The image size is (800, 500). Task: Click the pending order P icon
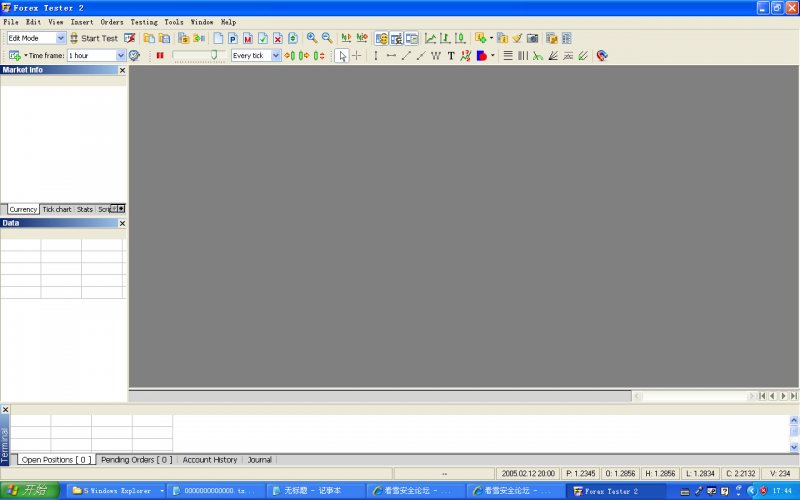(233, 38)
